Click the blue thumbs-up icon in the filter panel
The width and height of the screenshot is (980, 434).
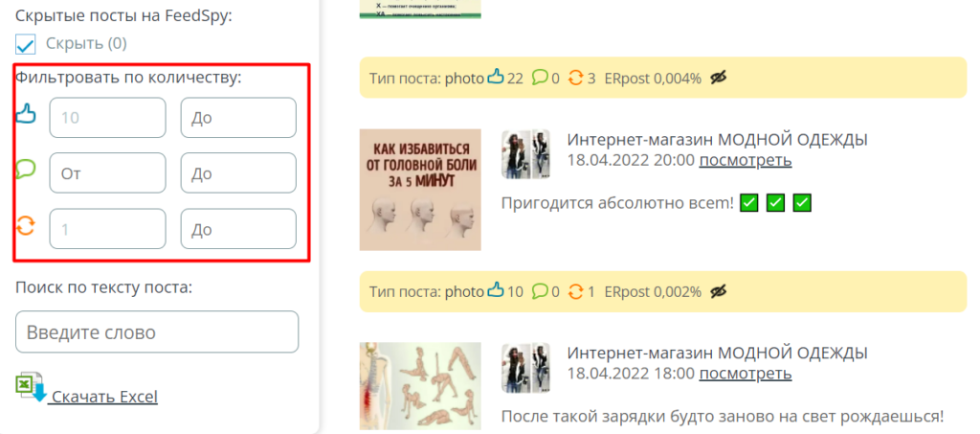click(x=26, y=114)
